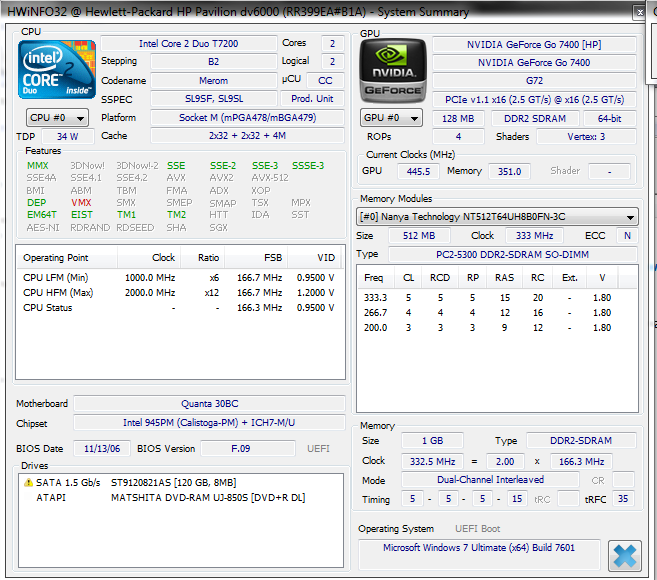This screenshot has width=657, height=580.
Task: Click the µCU CC value field
Action: point(325,80)
